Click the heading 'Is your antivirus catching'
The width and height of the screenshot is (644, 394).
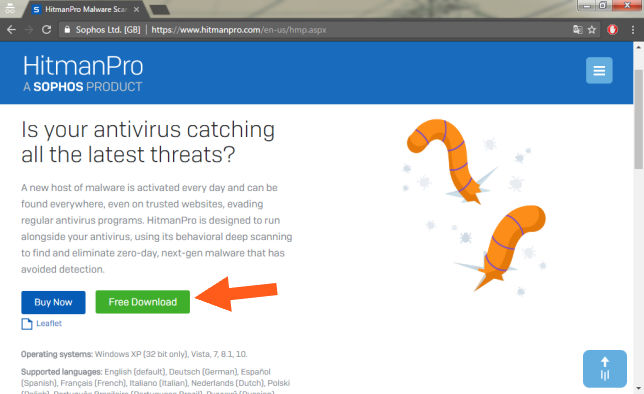tap(148, 130)
